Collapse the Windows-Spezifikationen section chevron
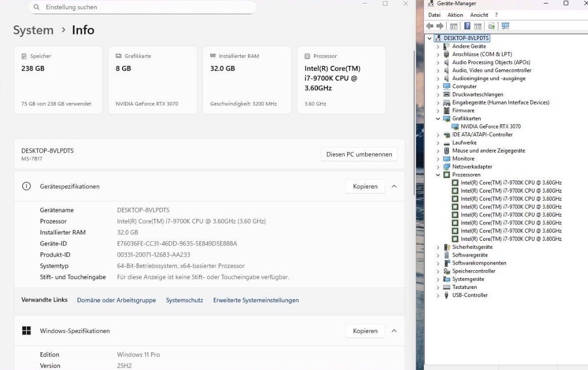This screenshot has width=588, height=370. click(394, 331)
